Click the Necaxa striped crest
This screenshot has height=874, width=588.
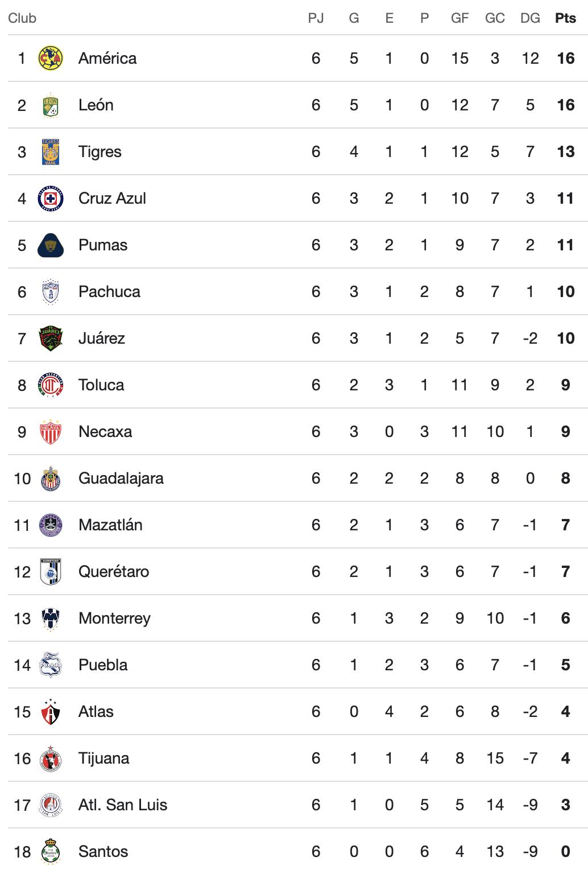pos(50,432)
